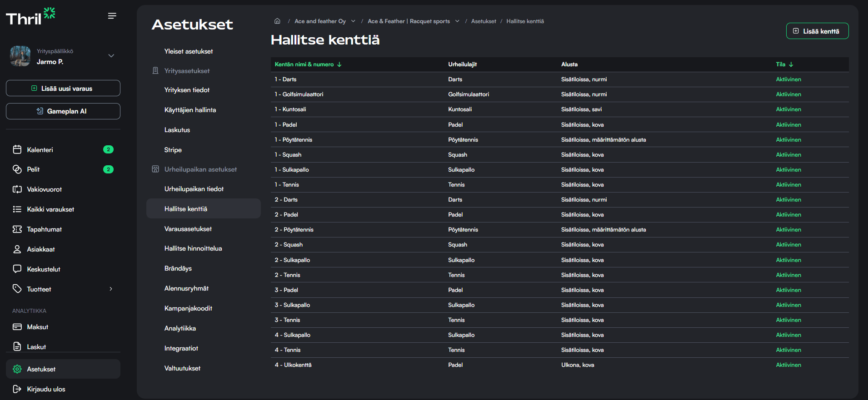
Task: Open the Ace and feather Oy breadcrumb dropdown
Action: [x=353, y=21]
